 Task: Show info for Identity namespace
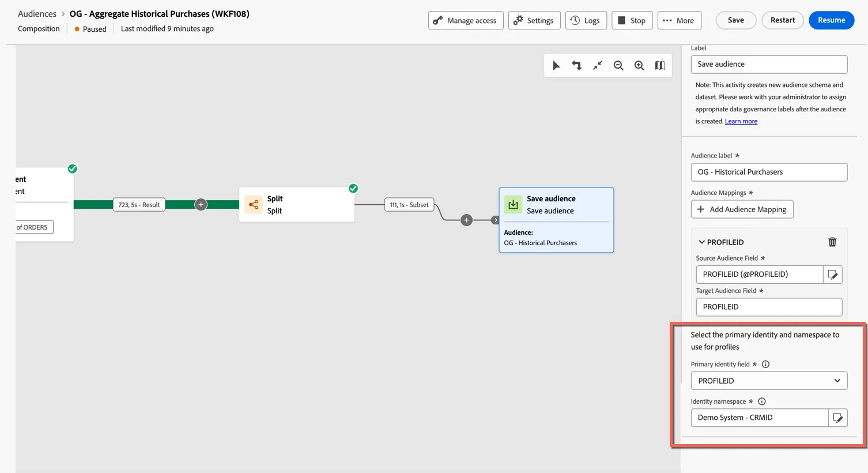point(762,401)
